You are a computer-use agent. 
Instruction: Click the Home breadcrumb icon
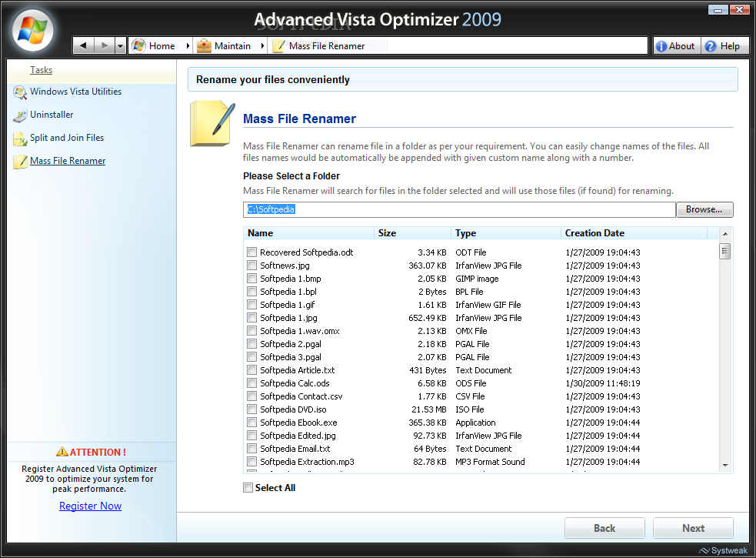pyautogui.click(x=138, y=46)
